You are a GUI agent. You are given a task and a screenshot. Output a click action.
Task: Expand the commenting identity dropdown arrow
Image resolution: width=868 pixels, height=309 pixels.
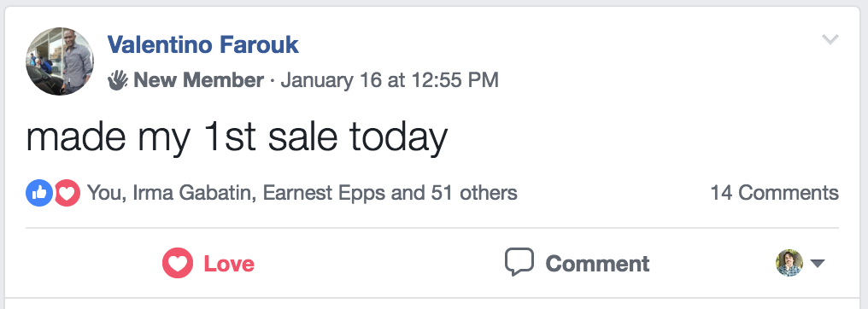tap(818, 264)
